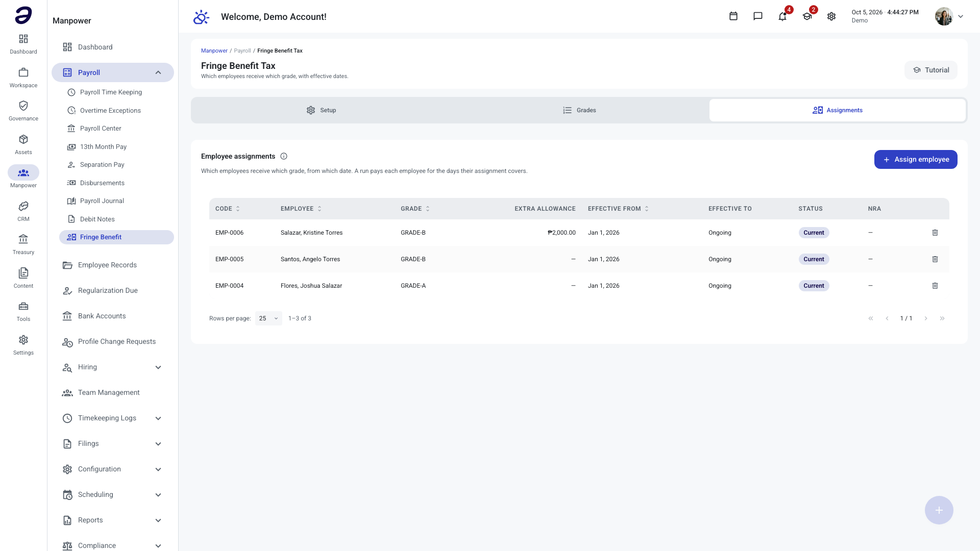
Task: Sort table by Grade column
Action: coord(415,209)
